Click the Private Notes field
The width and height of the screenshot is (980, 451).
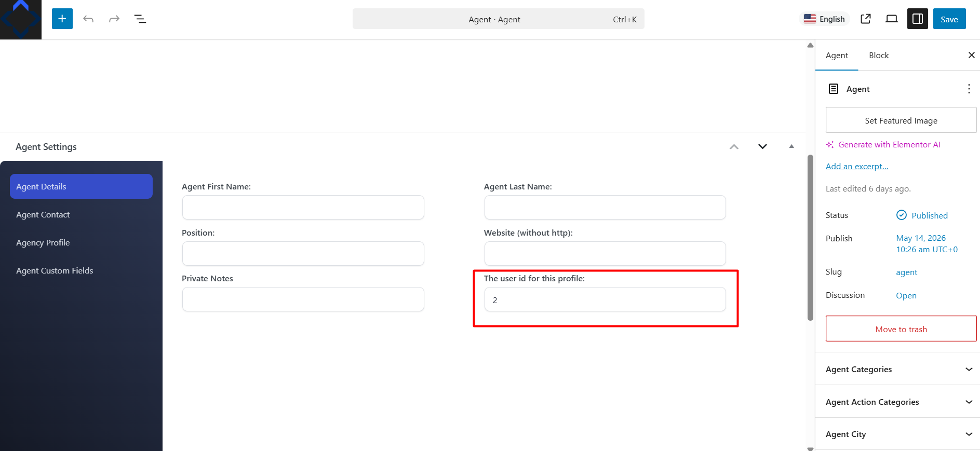(x=303, y=299)
